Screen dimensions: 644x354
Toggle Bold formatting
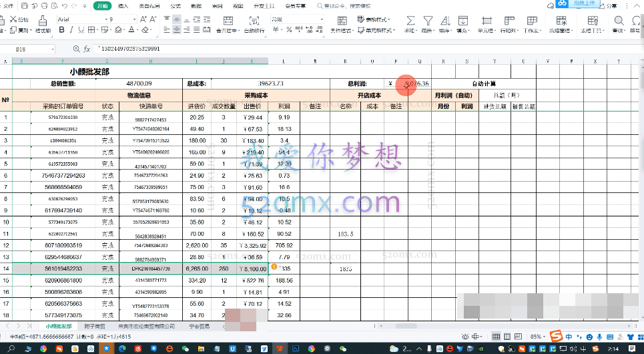pos(61,29)
